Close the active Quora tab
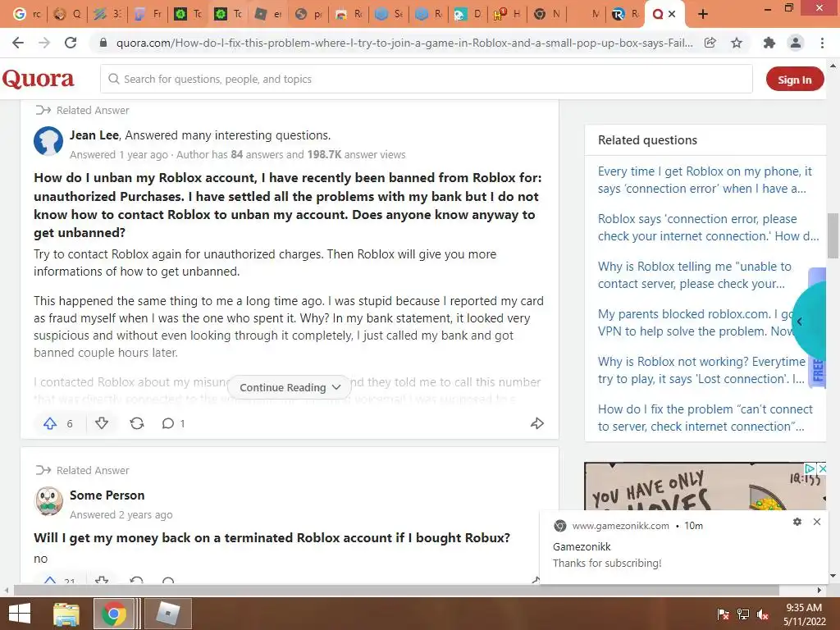The width and height of the screenshot is (840, 630). click(672, 14)
